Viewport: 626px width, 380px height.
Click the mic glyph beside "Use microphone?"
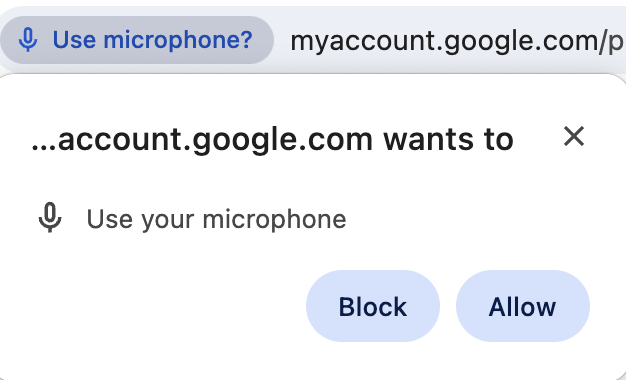(x=28, y=40)
